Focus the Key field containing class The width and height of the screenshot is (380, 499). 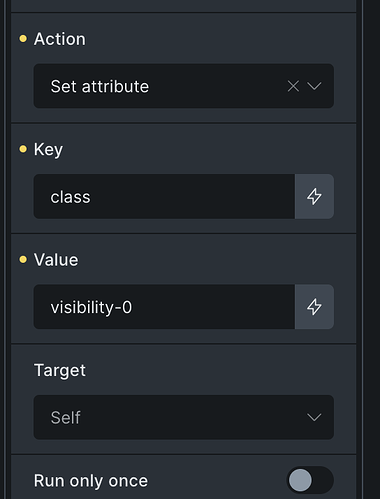[164, 196]
